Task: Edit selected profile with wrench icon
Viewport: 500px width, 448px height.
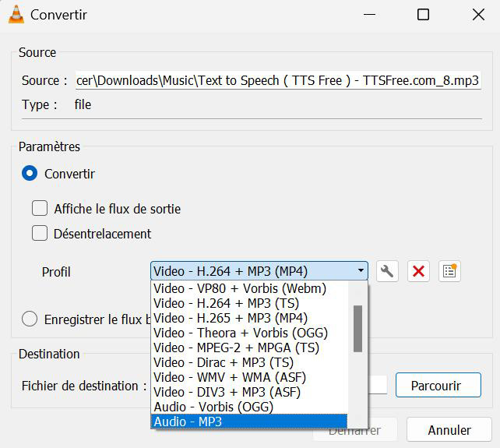Action: coord(387,271)
